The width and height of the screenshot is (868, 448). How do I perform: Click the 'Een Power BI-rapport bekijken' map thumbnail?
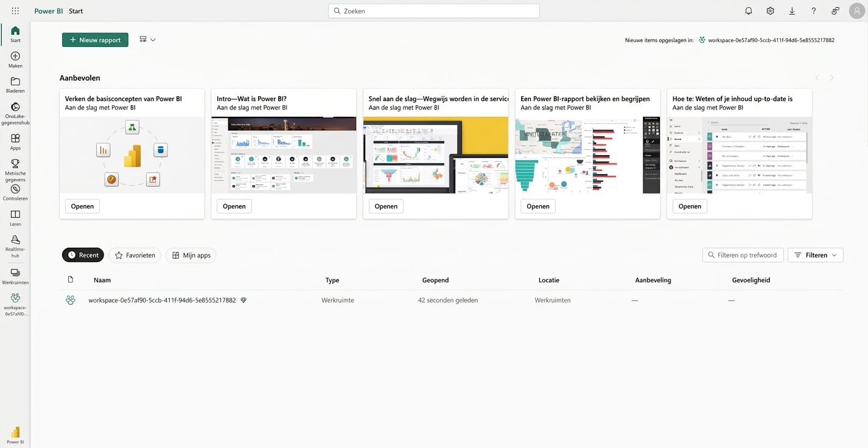[587, 155]
